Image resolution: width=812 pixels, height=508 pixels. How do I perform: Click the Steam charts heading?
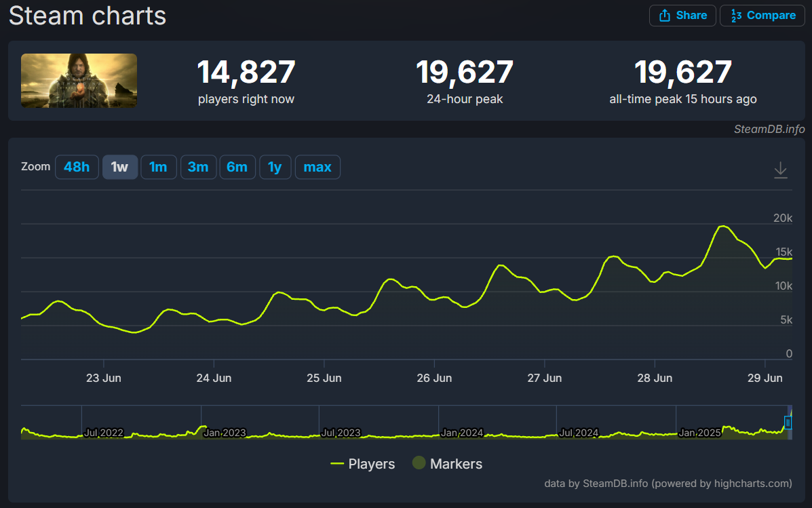pyautogui.click(x=88, y=16)
